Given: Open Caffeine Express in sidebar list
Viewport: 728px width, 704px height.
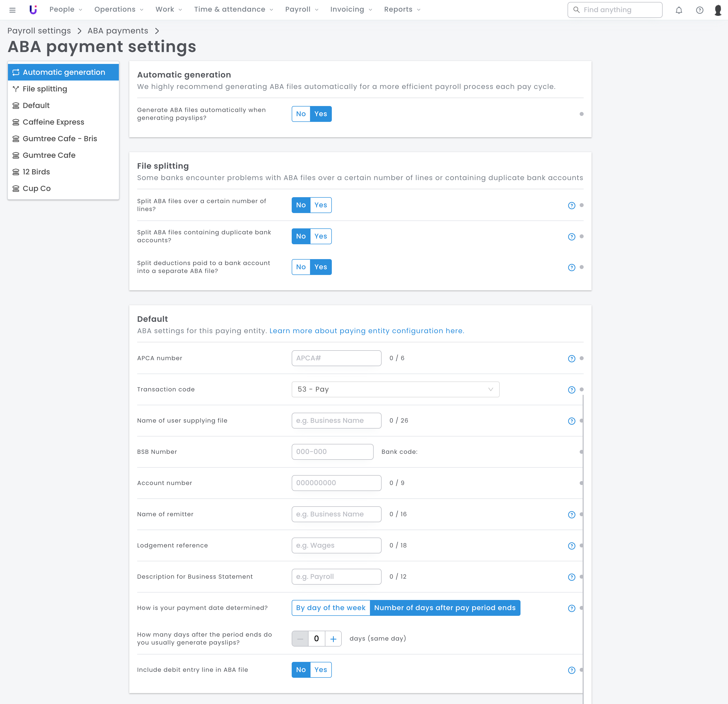Looking at the screenshot, I should [53, 122].
